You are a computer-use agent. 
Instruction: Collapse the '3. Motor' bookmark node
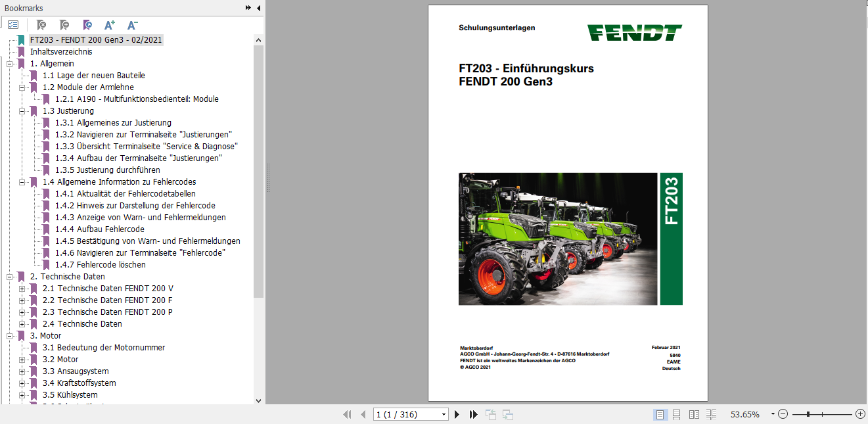pyautogui.click(x=9, y=336)
